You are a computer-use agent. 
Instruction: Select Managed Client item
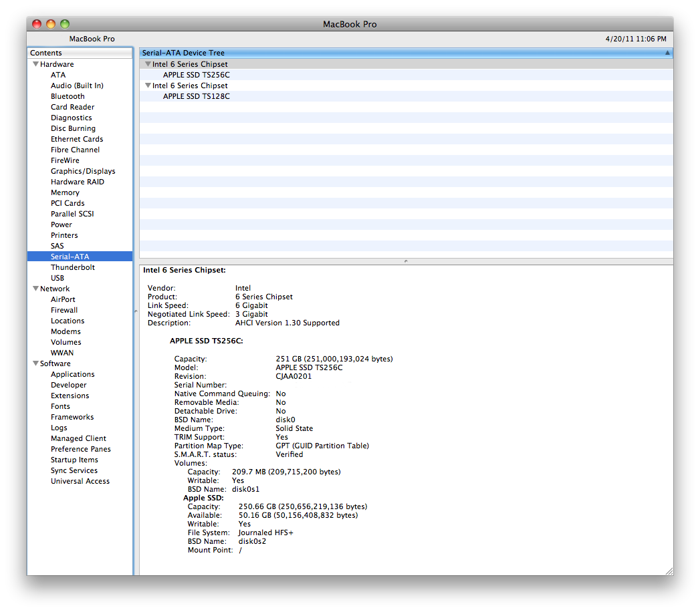point(78,438)
